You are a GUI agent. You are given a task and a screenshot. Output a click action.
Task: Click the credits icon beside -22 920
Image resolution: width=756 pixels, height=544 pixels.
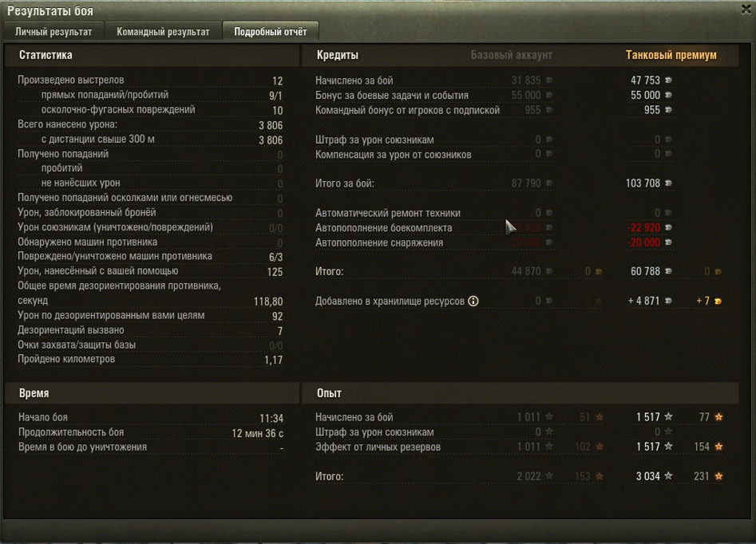tap(668, 227)
